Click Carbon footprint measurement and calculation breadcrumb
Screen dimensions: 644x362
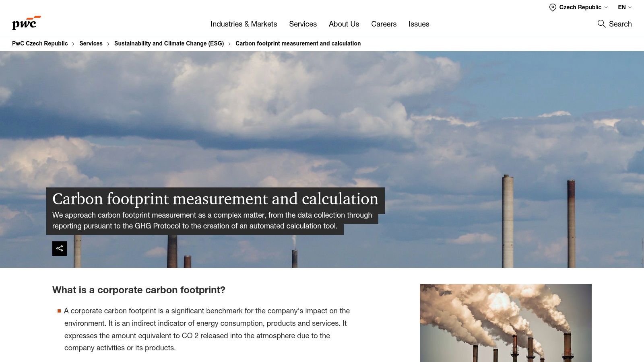pyautogui.click(x=298, y=43)
